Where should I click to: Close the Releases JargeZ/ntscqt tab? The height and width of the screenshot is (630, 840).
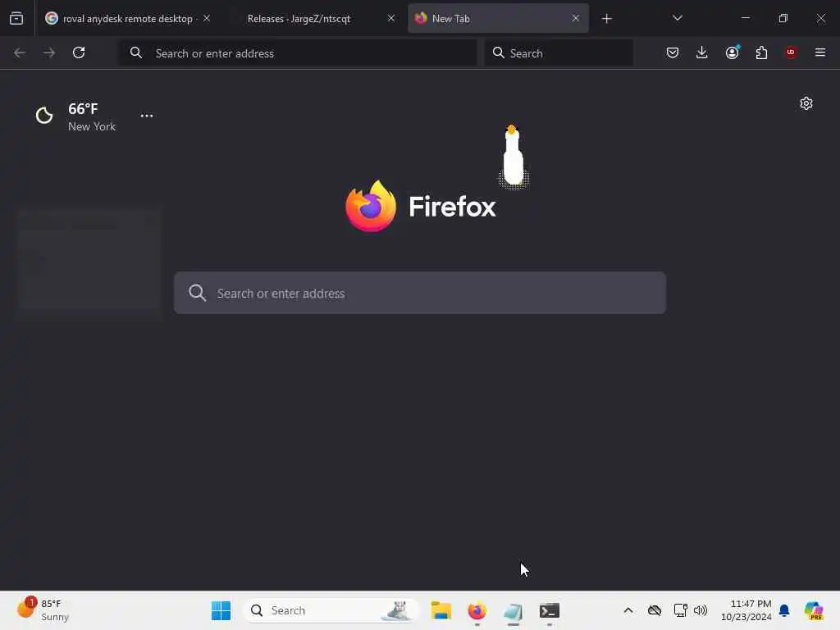(x=391, y=18)
